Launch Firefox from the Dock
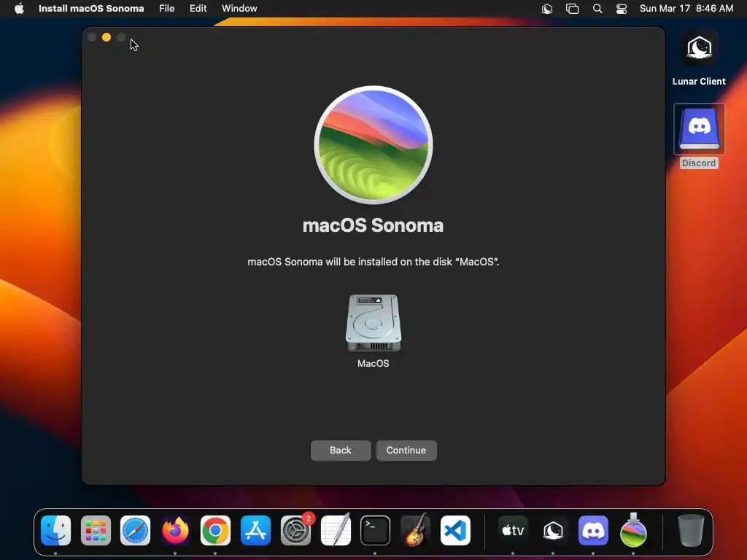Viewport: 747px width, 560px height. coord(175,530)
